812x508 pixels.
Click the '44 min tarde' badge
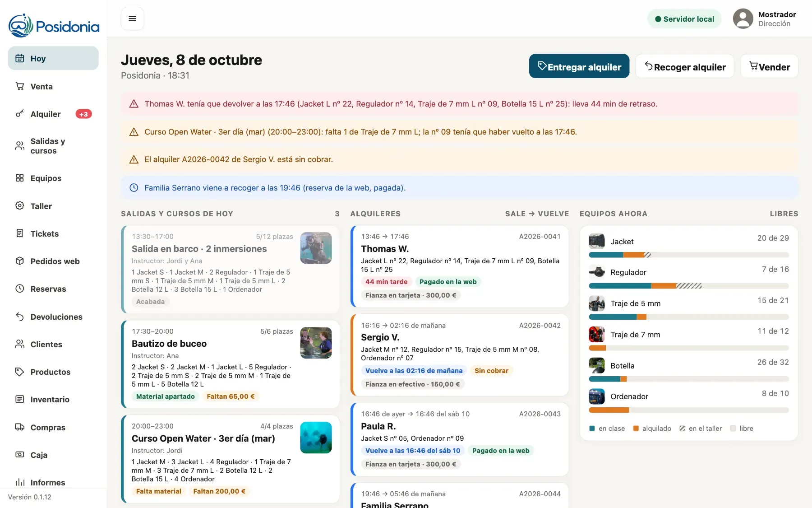[386, 282]
